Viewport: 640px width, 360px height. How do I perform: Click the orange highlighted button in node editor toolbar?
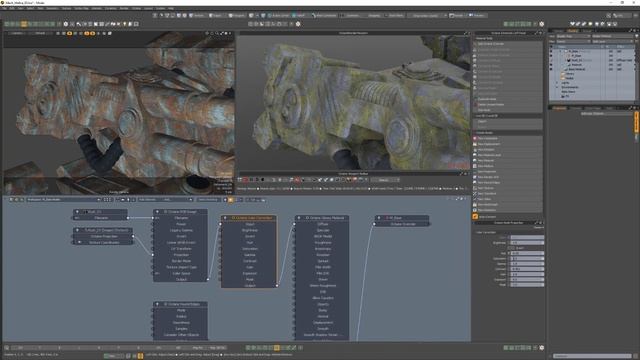(231, 200)
